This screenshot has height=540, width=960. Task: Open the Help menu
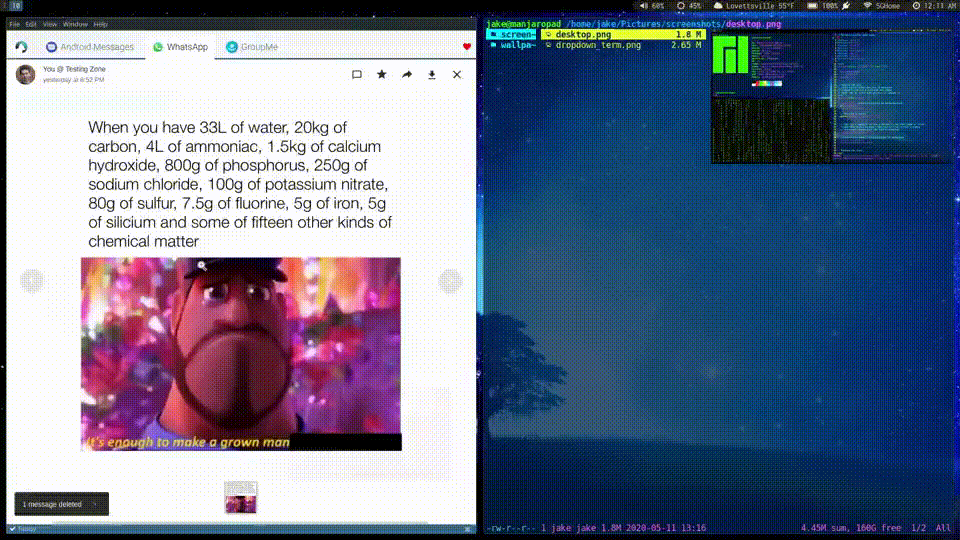(x=100, y=24)
